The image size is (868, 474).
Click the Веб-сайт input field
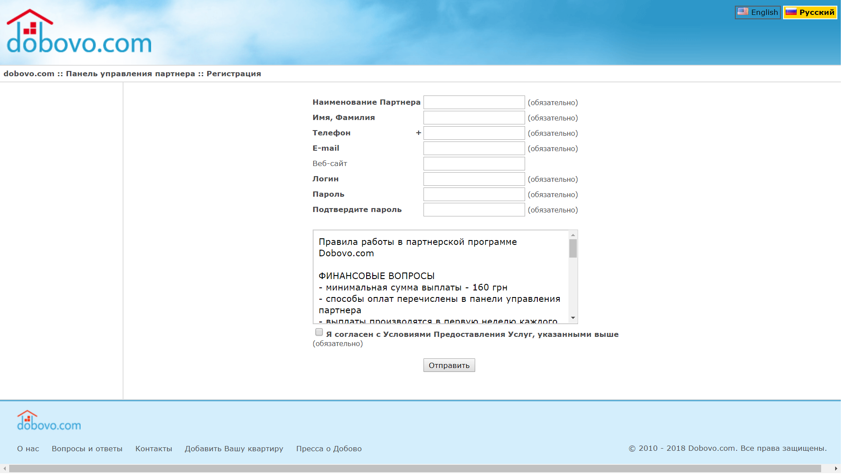coord(474,164)
